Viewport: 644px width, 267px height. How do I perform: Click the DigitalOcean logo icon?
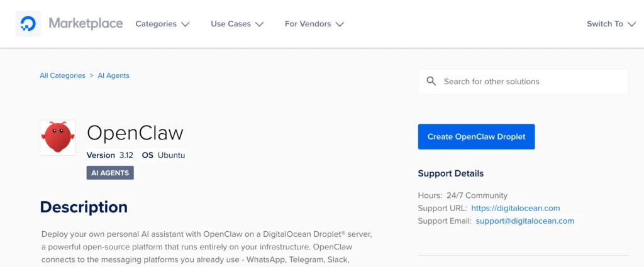(x=28, y=24)
